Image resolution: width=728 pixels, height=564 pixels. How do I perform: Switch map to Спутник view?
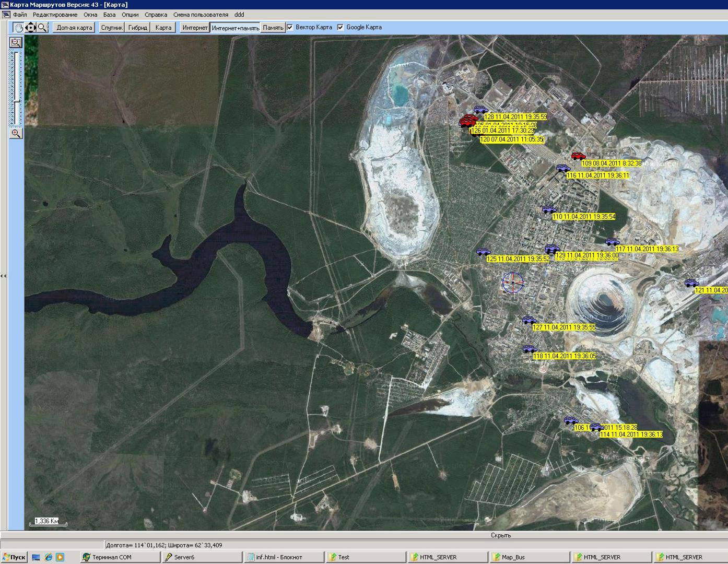point(111,28)
